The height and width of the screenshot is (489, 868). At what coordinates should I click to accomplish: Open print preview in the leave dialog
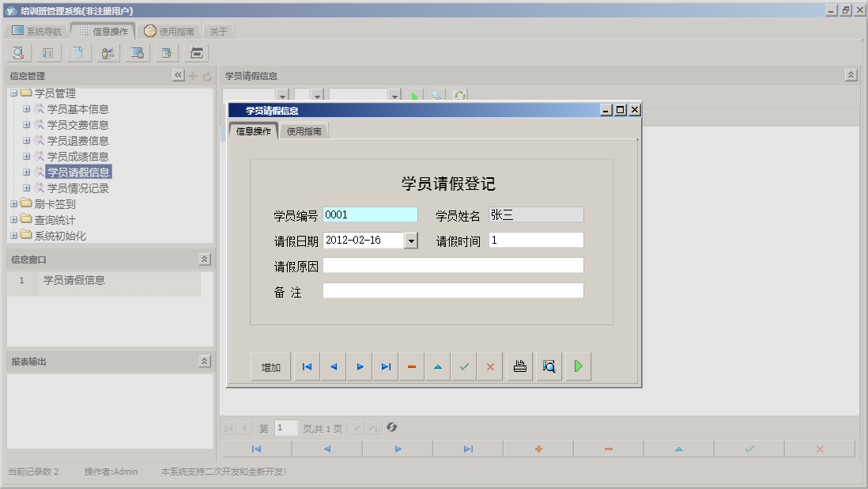point(549,366)
